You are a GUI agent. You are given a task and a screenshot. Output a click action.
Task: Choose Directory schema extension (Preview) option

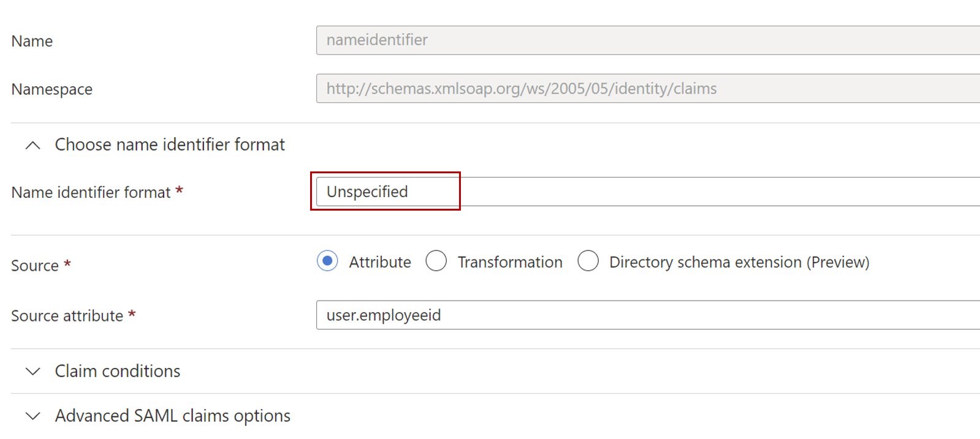click(x=588, y=261)
